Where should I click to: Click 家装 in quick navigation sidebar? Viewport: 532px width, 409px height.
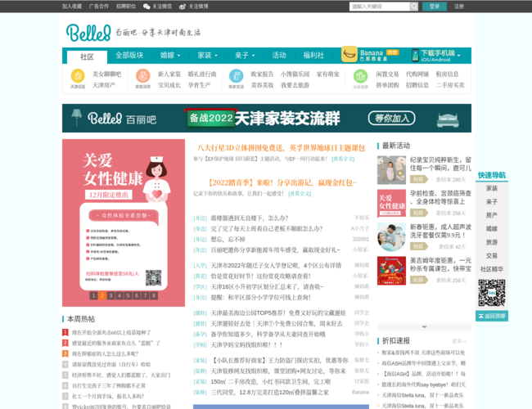point(492,189)
